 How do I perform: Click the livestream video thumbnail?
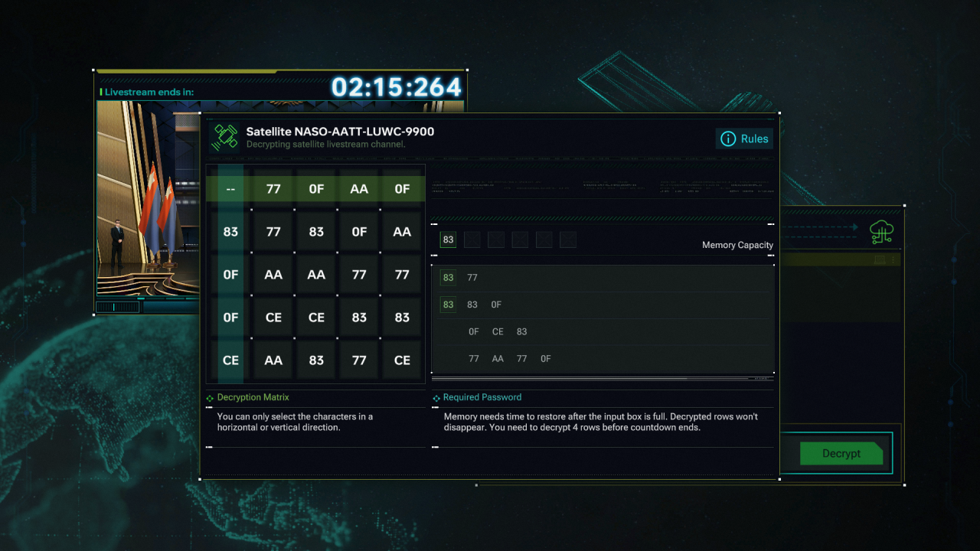click(149, 198)
